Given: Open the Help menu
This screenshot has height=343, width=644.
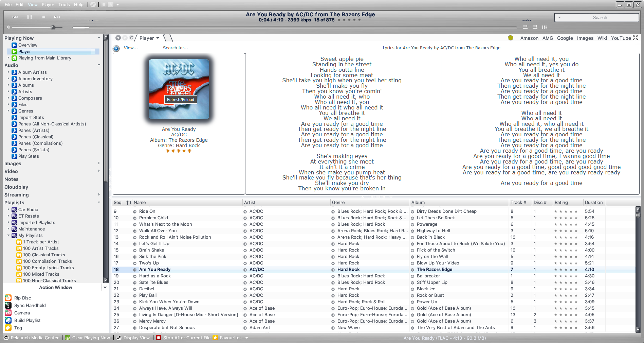Looking at the screenshot, I should (x=79, y=4).
